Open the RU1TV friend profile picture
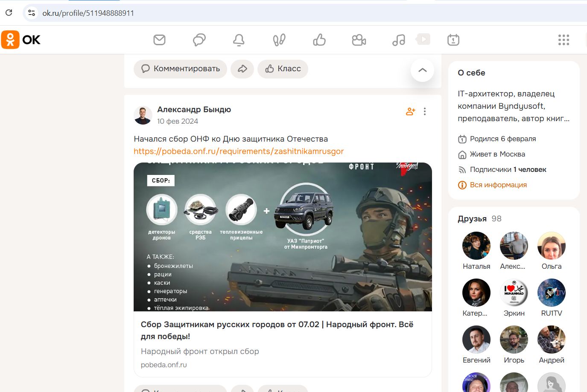The image size is (587, 392). [552, 293]
